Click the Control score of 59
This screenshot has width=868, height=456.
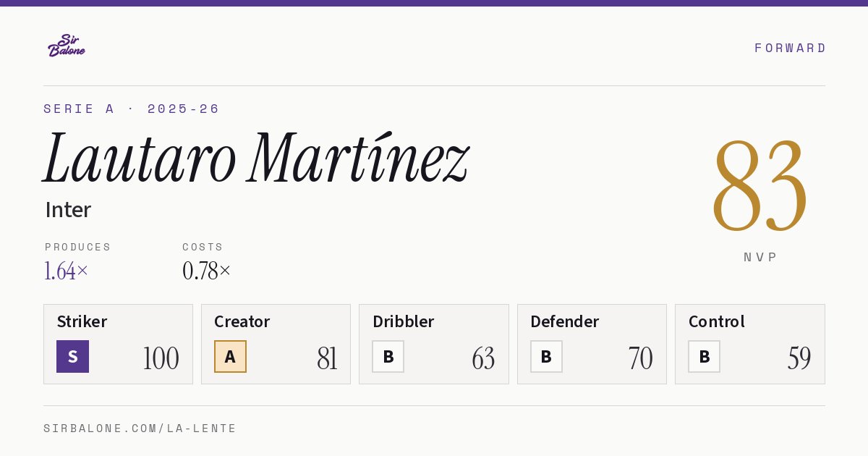pos(799,358)
